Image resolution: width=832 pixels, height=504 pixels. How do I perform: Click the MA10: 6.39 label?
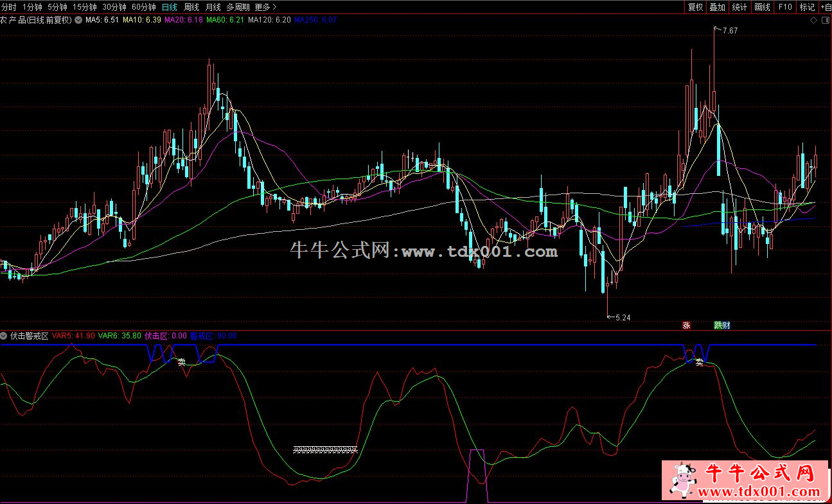click(x=142, y=20)
